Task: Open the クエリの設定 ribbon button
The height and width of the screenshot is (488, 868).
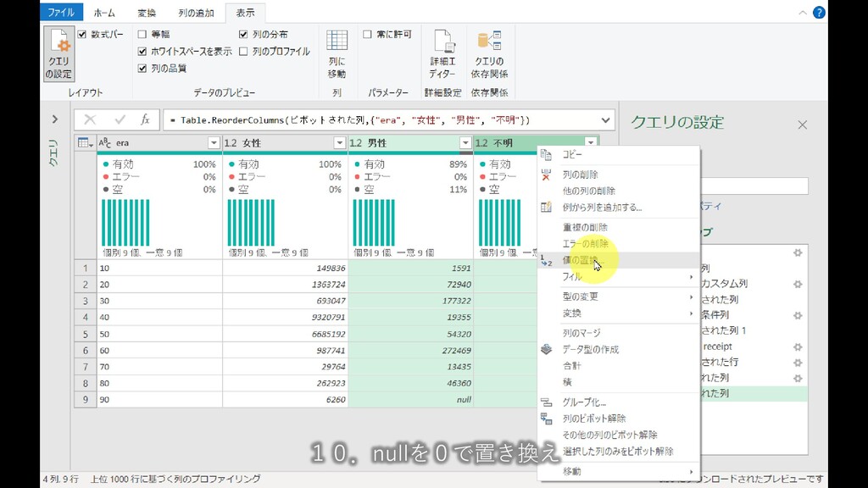Action: point(58,54)
